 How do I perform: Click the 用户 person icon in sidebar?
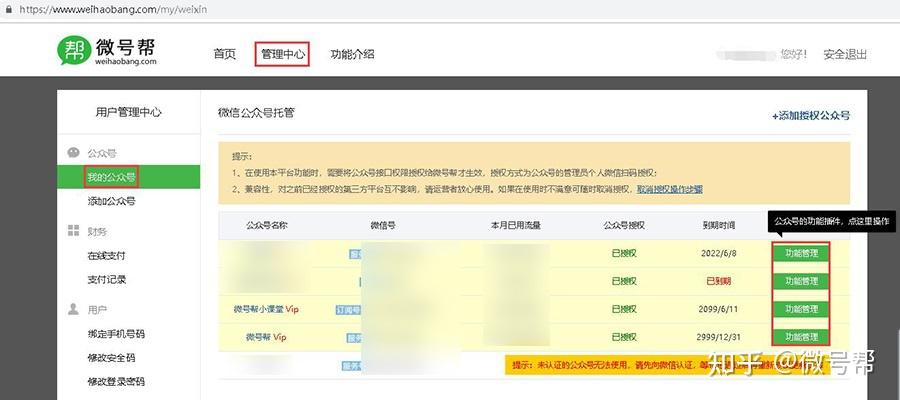pyautogui.click(x=73, y=309)
